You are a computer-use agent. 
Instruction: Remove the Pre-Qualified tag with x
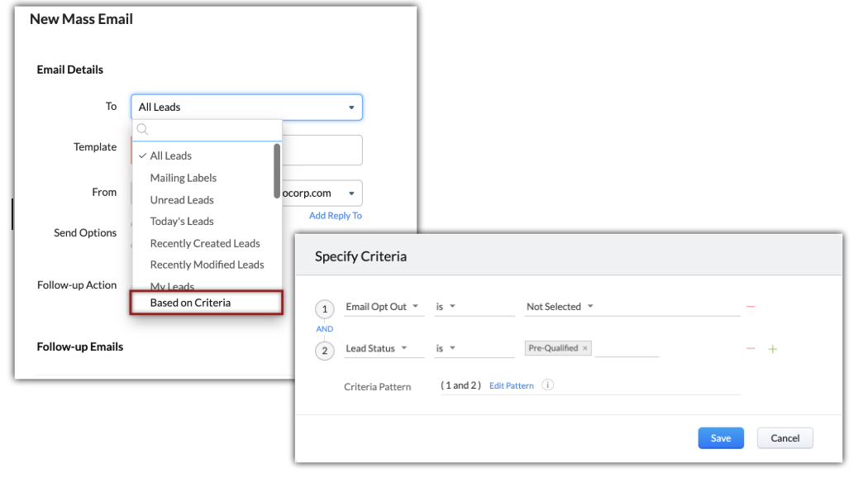[x=585, y=348]
